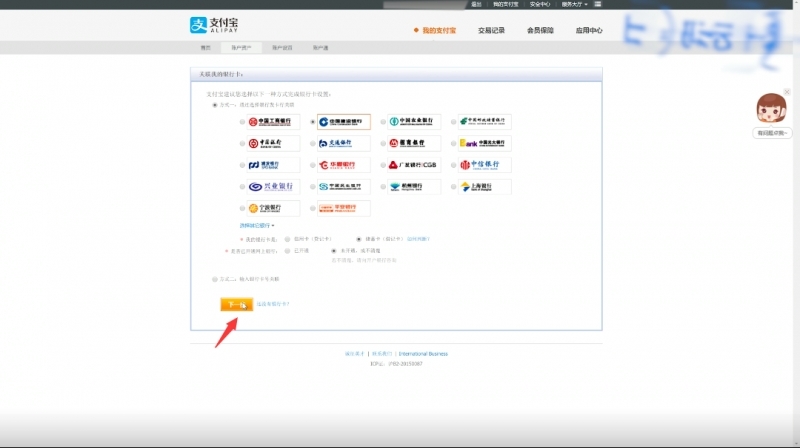Expand the 服务大厅 dropdown in top bar
The height and width of the screenshot is (448, 800).
[x=574, y=4]
